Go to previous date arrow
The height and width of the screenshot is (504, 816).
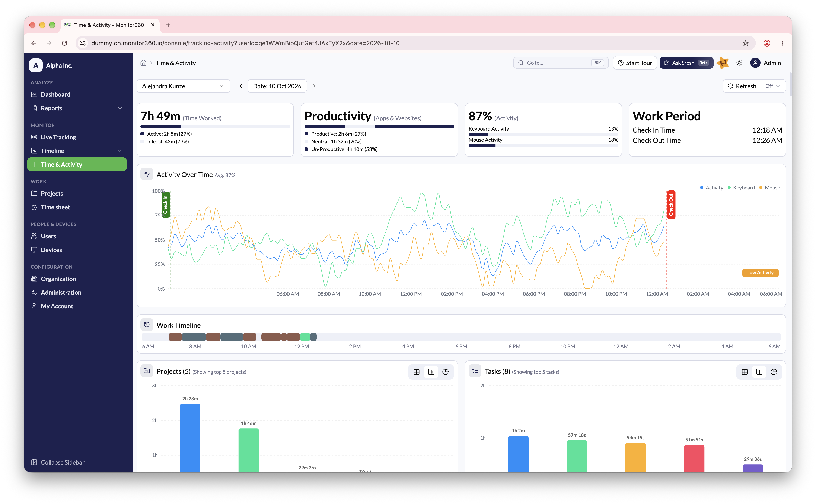click(241, 86)
